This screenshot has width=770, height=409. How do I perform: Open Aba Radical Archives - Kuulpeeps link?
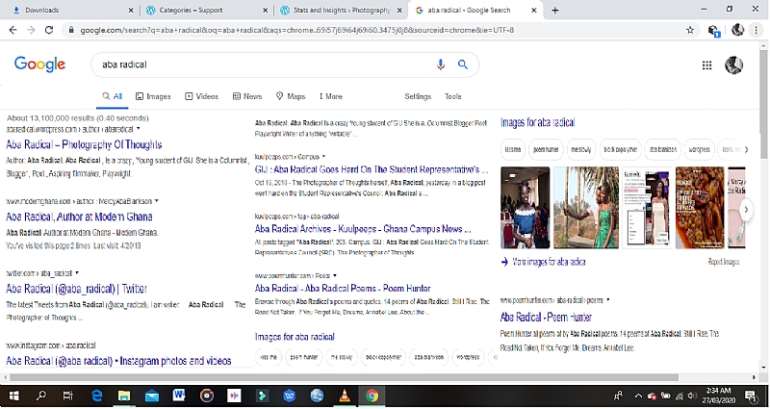[363, 229]
